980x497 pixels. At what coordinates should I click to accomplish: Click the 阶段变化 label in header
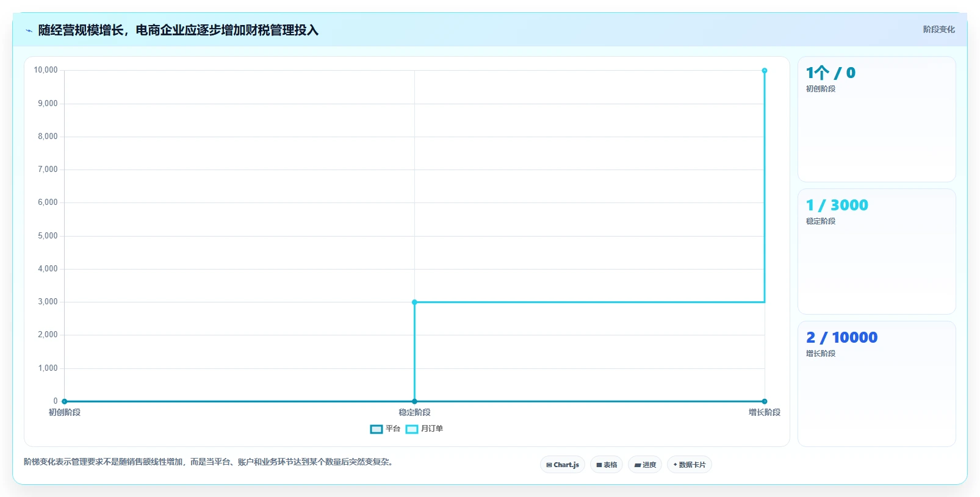[x=939, y=29]
